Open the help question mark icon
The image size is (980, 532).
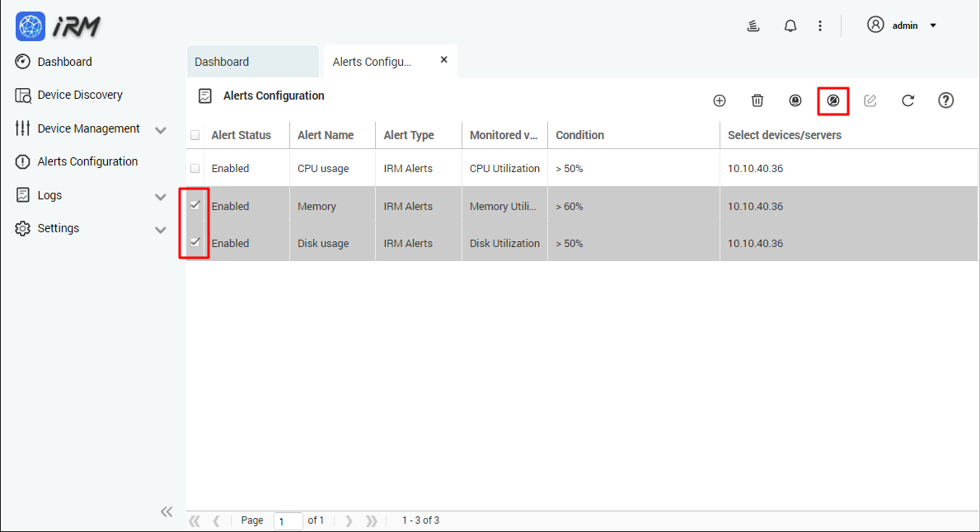coord(945,100)
